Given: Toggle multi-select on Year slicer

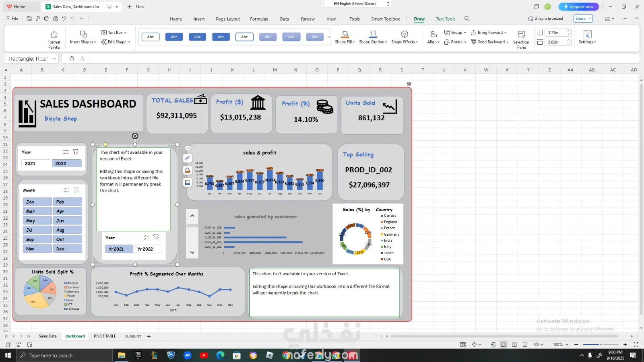Looking at the screenshot, I should coord(66,152).
